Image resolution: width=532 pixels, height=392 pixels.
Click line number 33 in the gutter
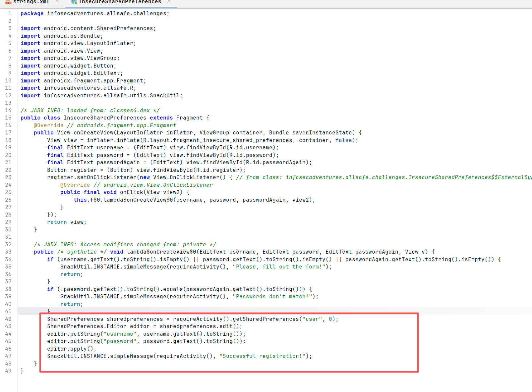coord(8,252)
